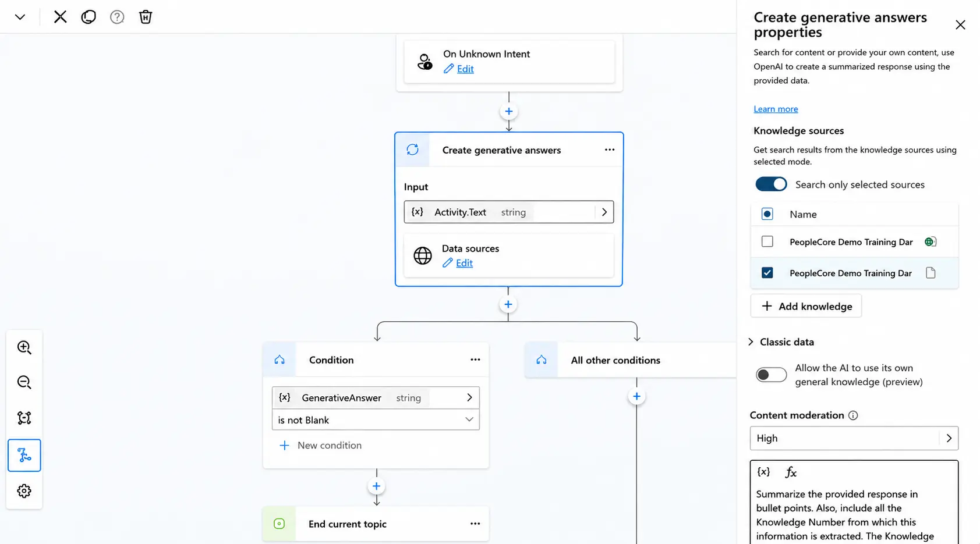
Task: Click the All other conditions title
Action: (x=615, y=360)
